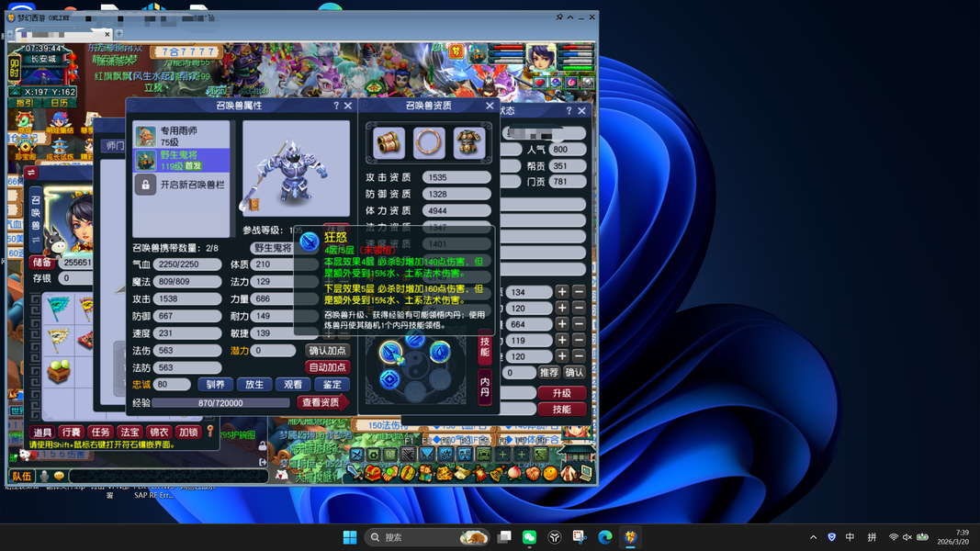Click the fruit basket item in inventory
Screen dimensions: 980x551
pos(59,371)
